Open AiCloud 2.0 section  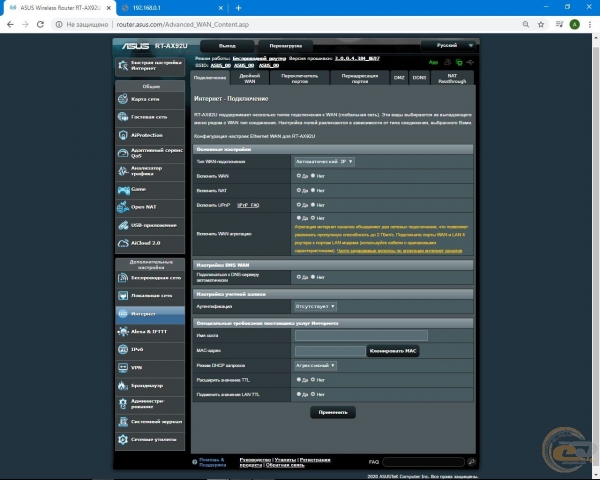point(150,243)
